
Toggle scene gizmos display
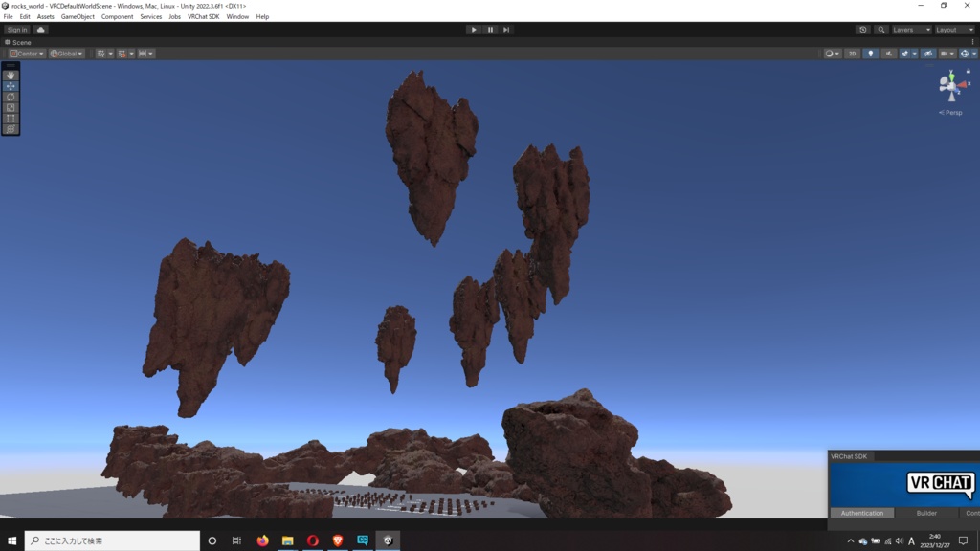[x=964, y=54]
